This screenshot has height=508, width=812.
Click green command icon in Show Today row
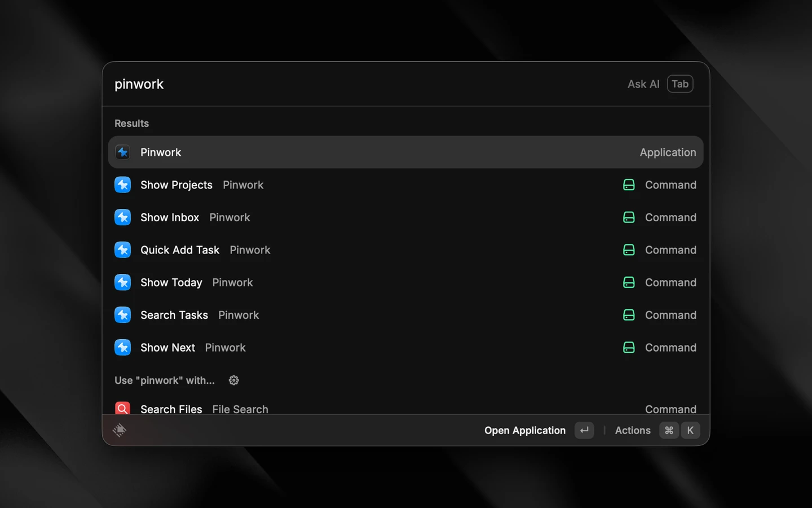point(629,282)
